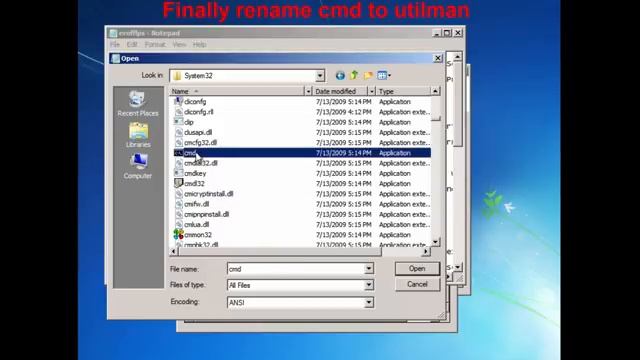Expand Files of type dropdown

coord(369,285)
